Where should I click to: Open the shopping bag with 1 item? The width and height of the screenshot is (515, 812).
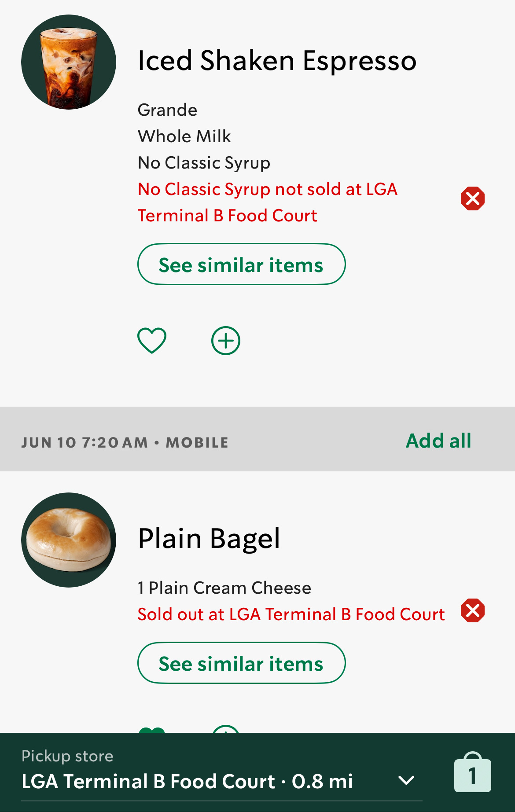coord(472,774)
